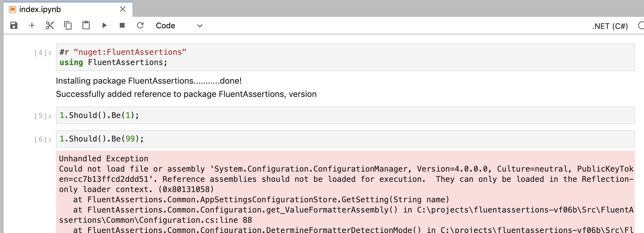
Task: Expand the cell type chevron
Action: point(200,26)
